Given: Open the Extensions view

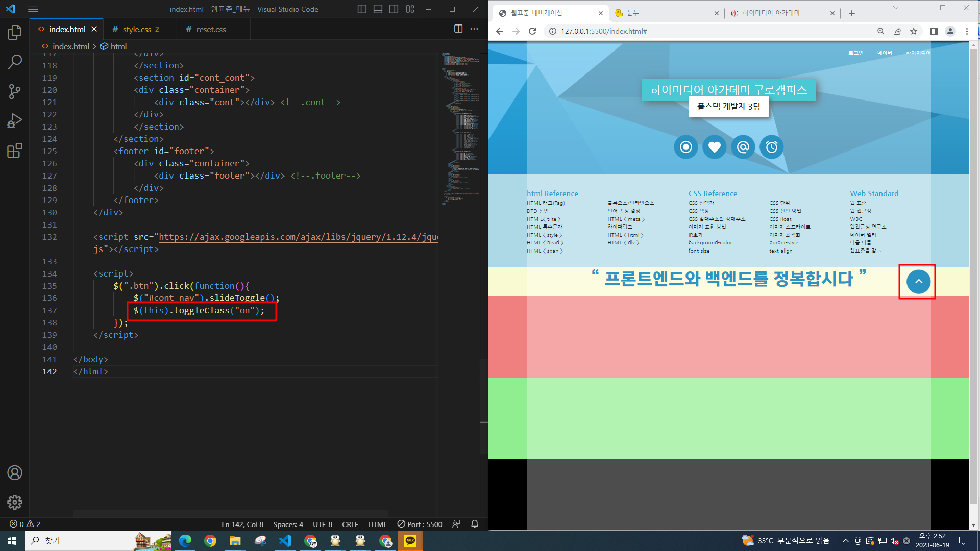Looking at the screenshot, I should pyautogui.click(x=15, y=151).
